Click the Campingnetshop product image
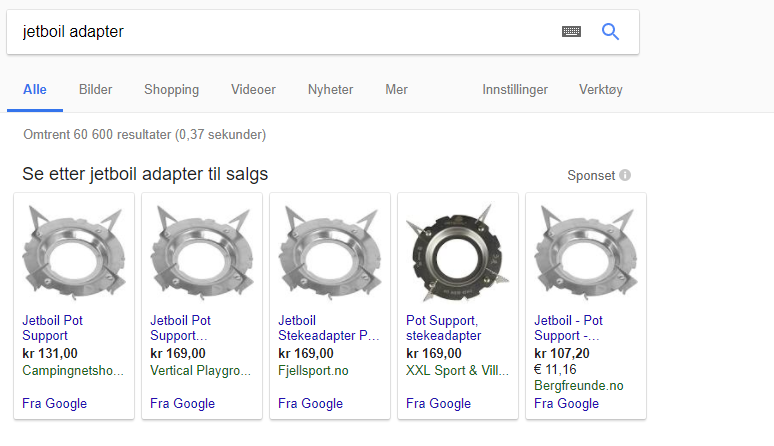The height and width of the screenshot is (446, 774). pyautogui.click(x=73, y=251)
